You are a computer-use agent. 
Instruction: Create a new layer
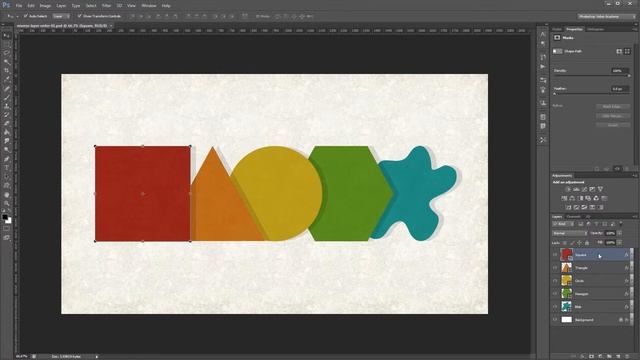pos(618,356)
